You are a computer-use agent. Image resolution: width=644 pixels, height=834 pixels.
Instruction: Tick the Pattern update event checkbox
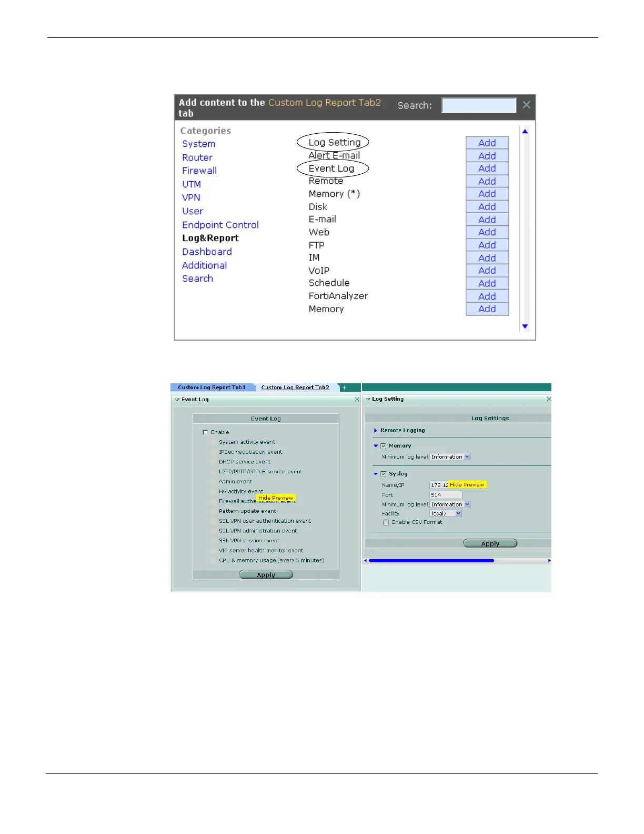click(x=213, y=511)
